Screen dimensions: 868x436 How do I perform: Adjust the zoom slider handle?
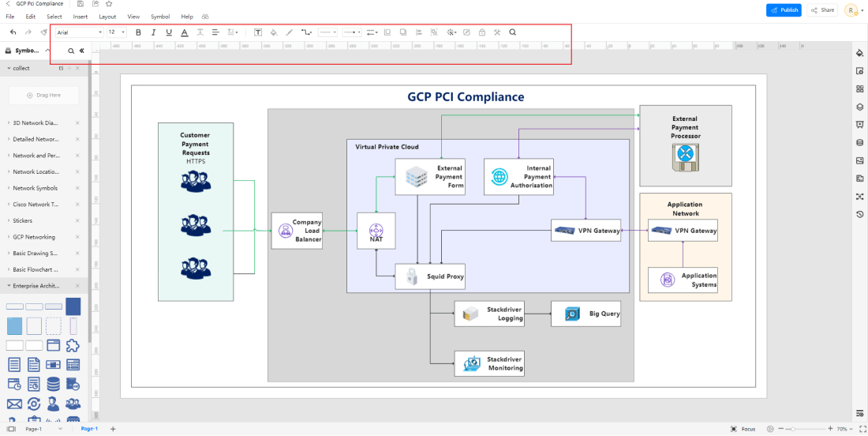coord(794,429)
